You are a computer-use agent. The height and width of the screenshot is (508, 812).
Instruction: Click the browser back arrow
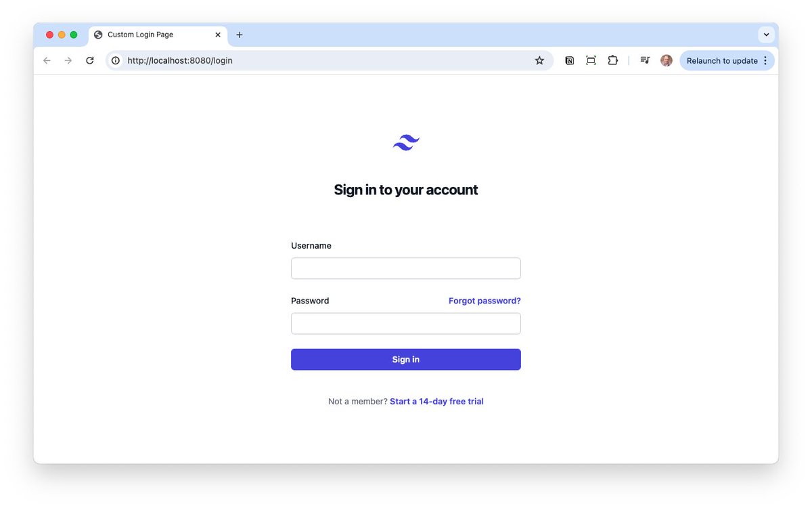47,60
